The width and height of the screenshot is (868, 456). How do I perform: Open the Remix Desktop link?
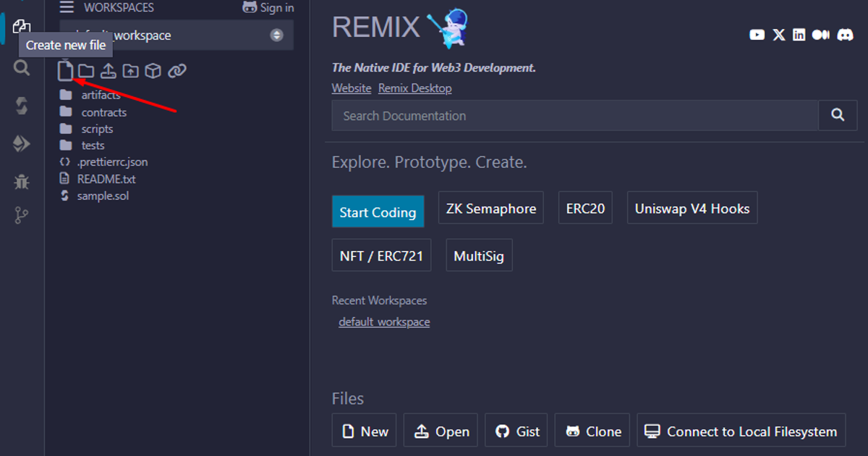(414, 88)
